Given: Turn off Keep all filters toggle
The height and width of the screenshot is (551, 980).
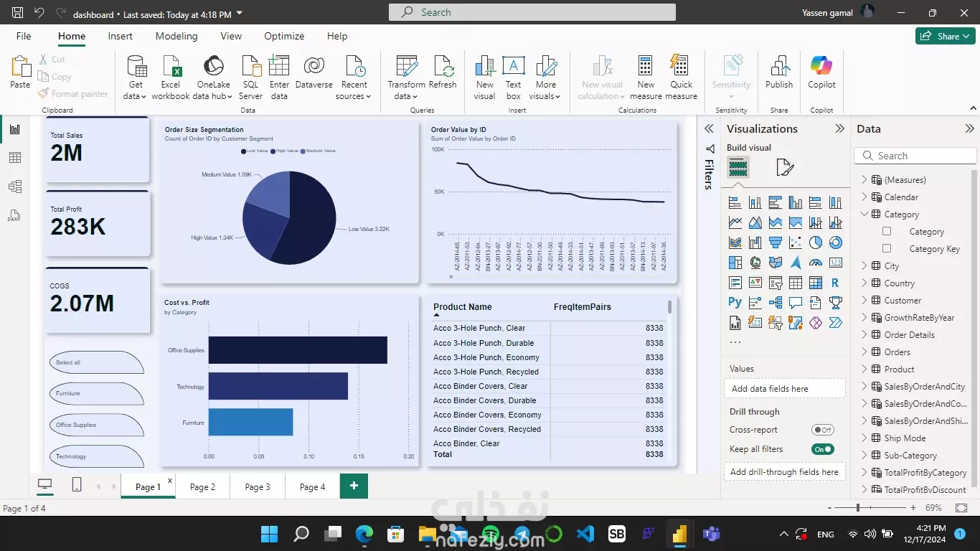Looking at the screenshot, I should coord(822,450).
